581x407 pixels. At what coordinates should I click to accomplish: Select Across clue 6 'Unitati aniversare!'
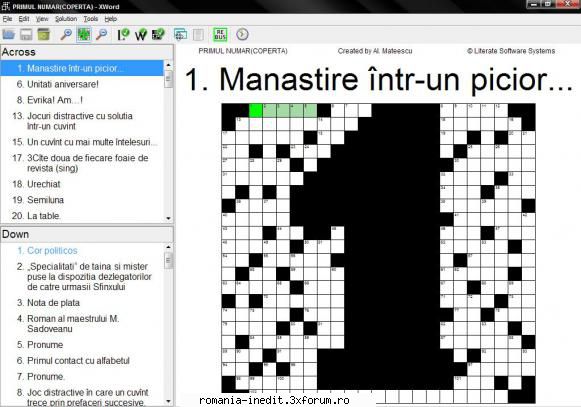(x=82, y=84)
